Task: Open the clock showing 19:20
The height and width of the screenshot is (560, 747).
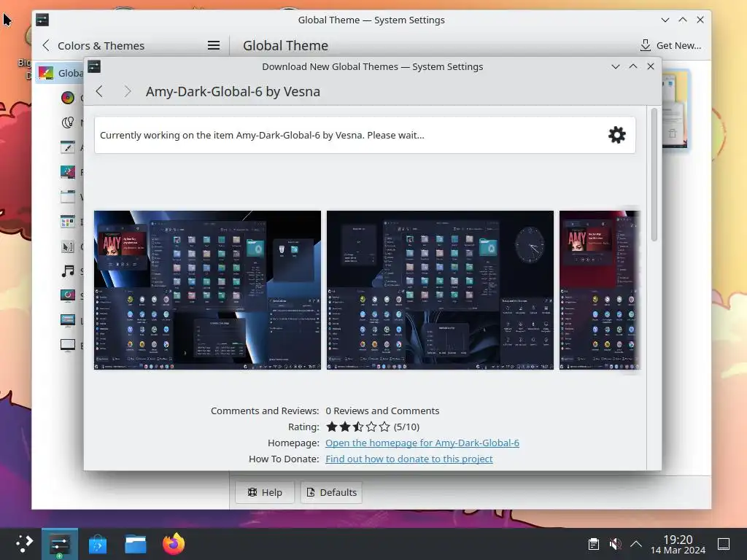Action: [678, 544]
